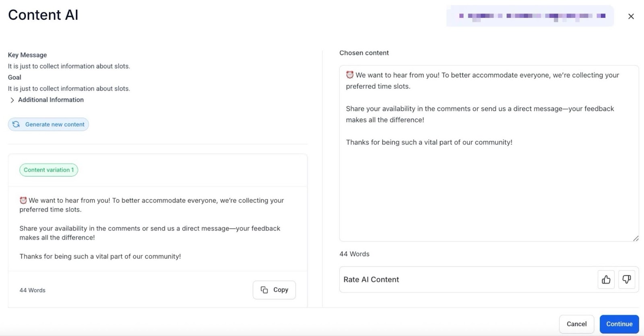Click the copy icon beside the Copy label
Image resolution: width=644 pixels, height=336 pixels.
pyautogui.click(x=264, y=290)
